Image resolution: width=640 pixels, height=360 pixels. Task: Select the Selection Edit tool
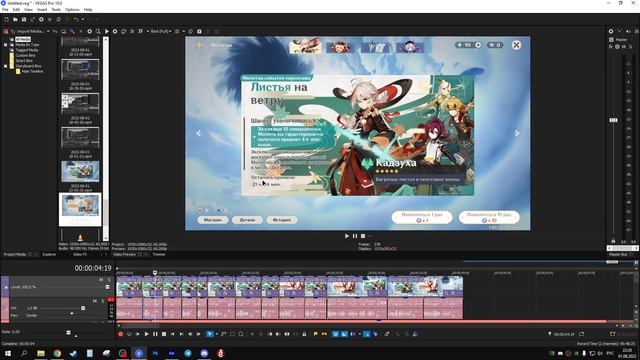[x=232, y=334]
